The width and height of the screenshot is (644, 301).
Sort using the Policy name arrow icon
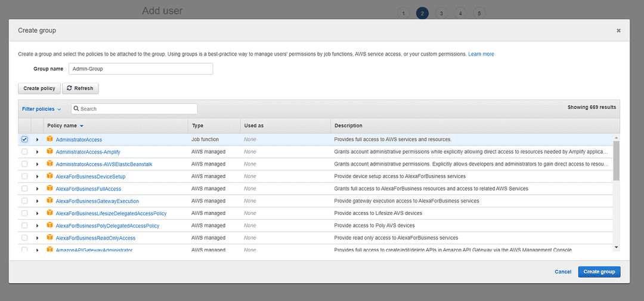pyautogui.click(x=82, y=126)
